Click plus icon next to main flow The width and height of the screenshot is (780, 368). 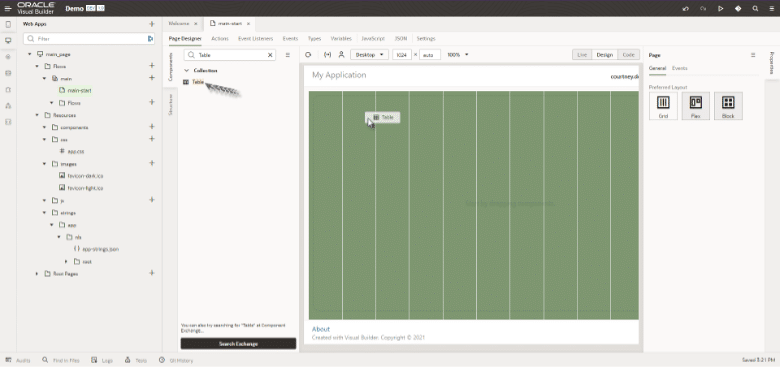click(152, 78)
